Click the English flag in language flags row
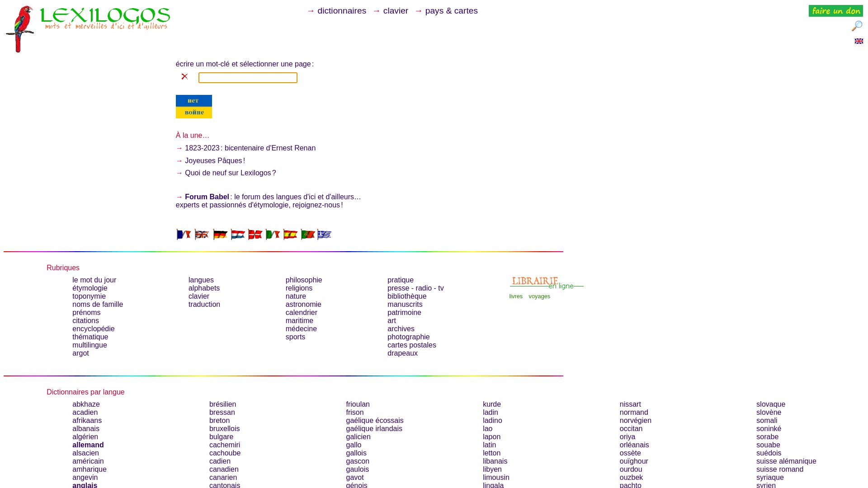 202,234
